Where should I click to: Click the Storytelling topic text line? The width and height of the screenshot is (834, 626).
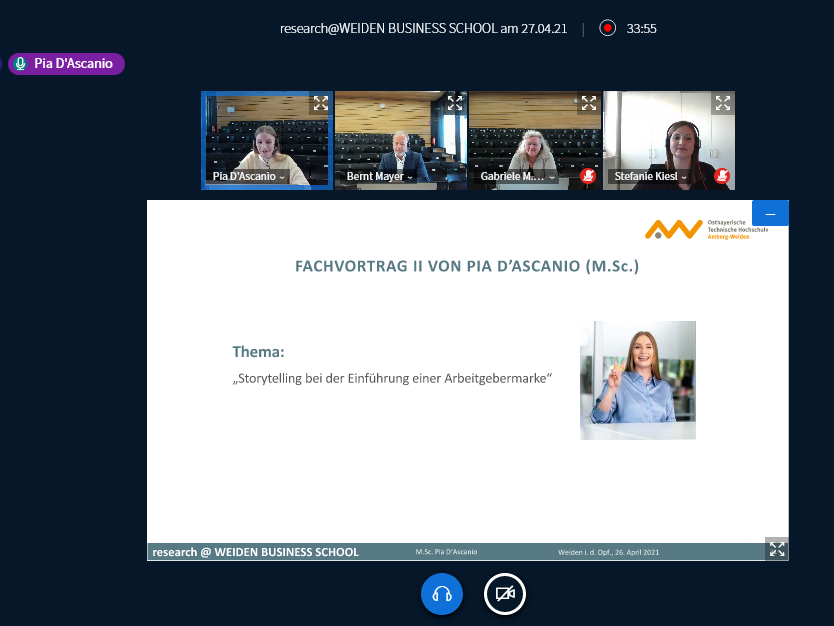click(x=392, y=378)
